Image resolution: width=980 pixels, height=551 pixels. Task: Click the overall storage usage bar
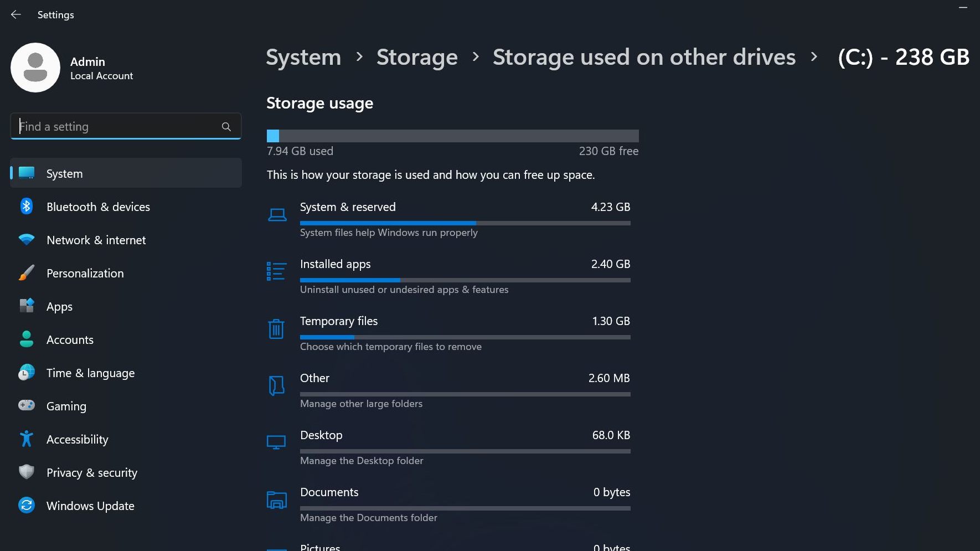pos(452,136)
